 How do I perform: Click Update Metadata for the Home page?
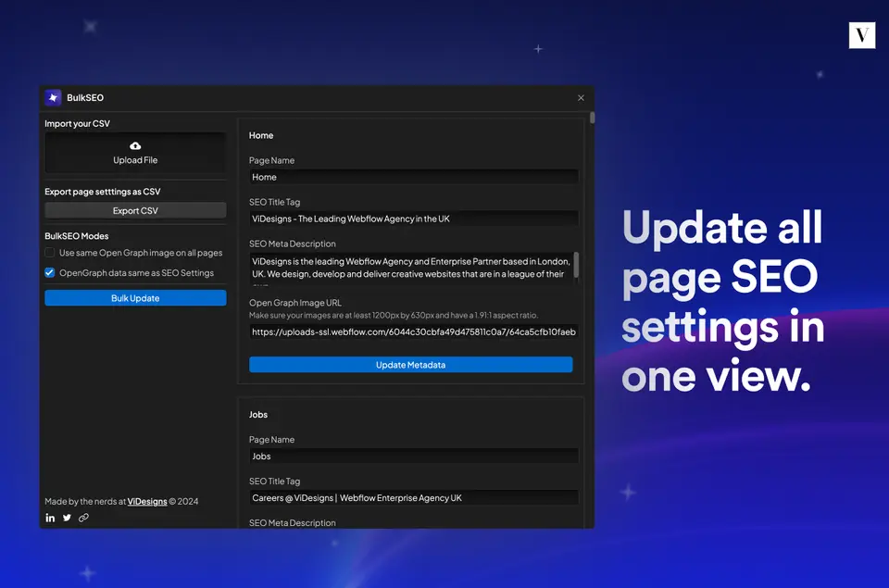pos(411,365)
